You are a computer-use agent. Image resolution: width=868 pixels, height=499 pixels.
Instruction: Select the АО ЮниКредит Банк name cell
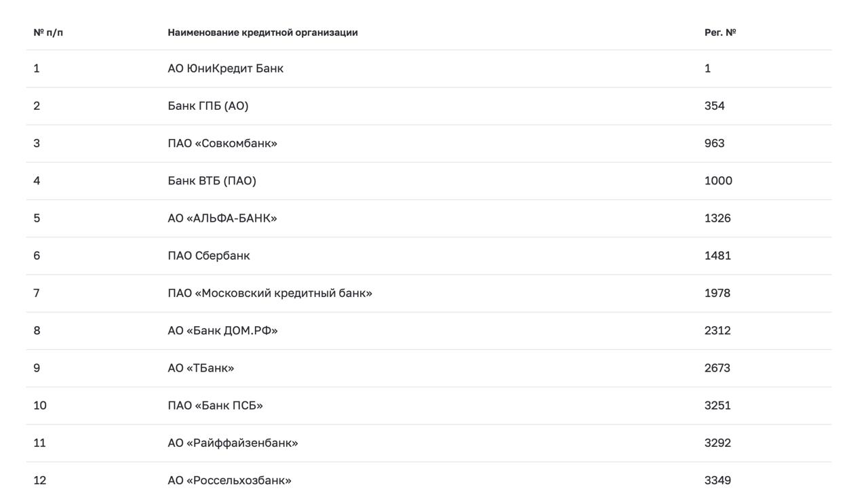(225, 68)
